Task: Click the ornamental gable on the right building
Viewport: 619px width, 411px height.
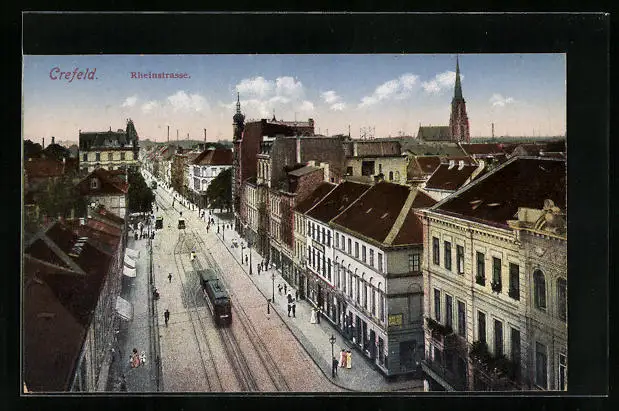Action: coord(548,217)
